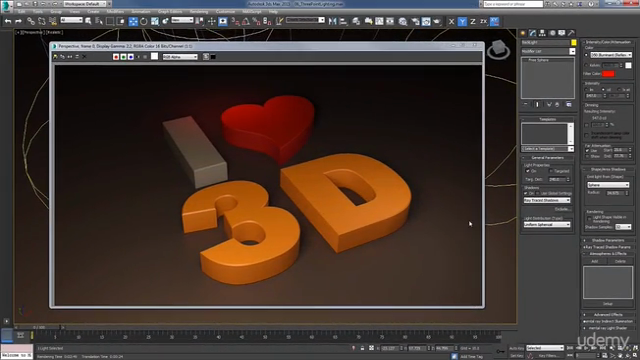Click the Redo arrow in the main toolbar
This screenshot has height=360, width=640.
[18, 21]
